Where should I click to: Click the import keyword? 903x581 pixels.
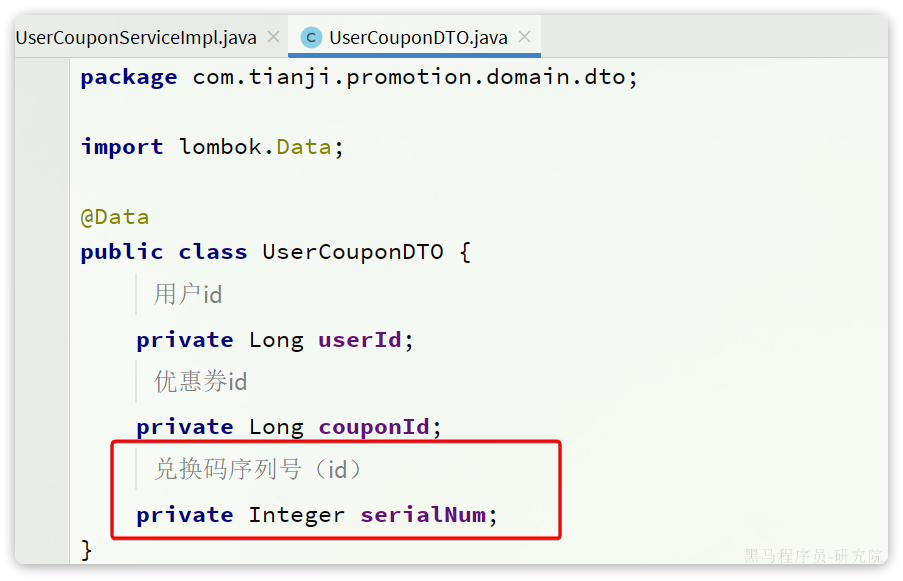point(122,147)
